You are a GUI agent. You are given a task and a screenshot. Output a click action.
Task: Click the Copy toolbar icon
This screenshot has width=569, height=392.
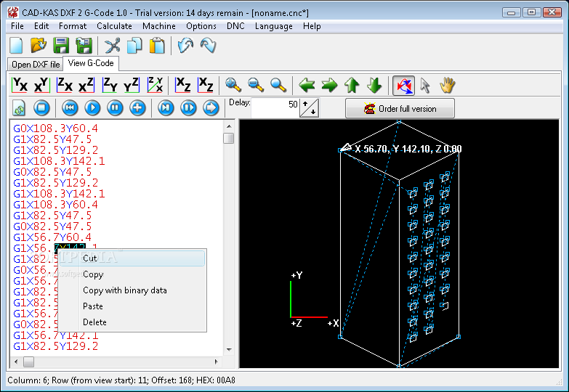[x=134, y=46]
